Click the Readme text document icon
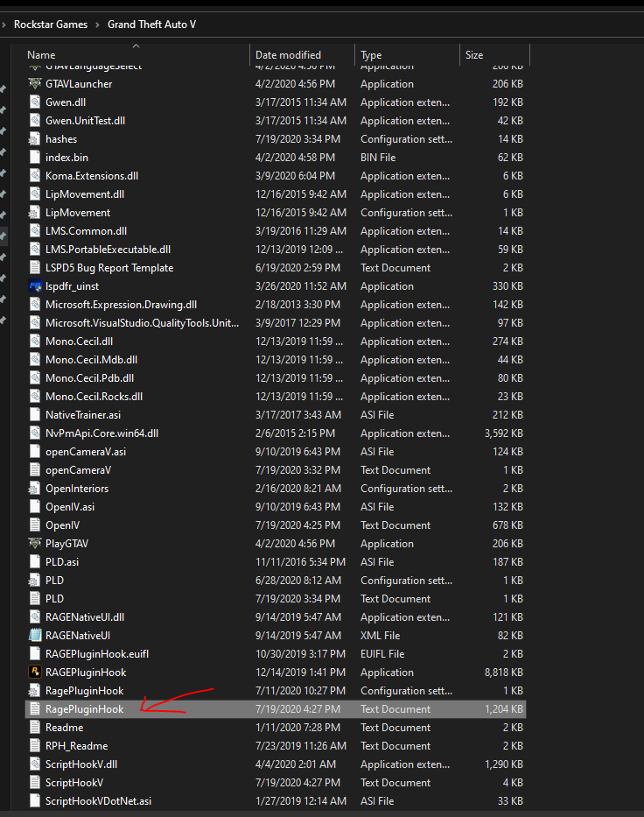Image resolution: width=644 pixels, height=817 pixels. tap(35, 728)
